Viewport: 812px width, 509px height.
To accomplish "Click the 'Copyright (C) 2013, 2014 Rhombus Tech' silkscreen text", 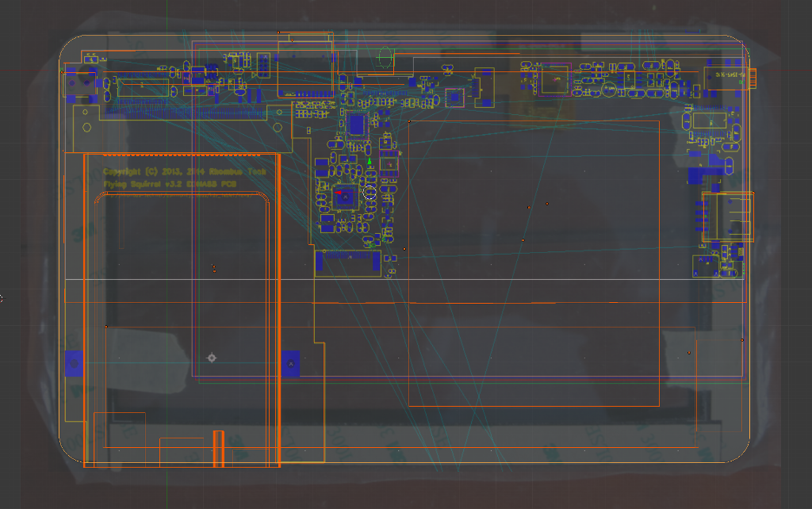I will [x=184, y=172].
